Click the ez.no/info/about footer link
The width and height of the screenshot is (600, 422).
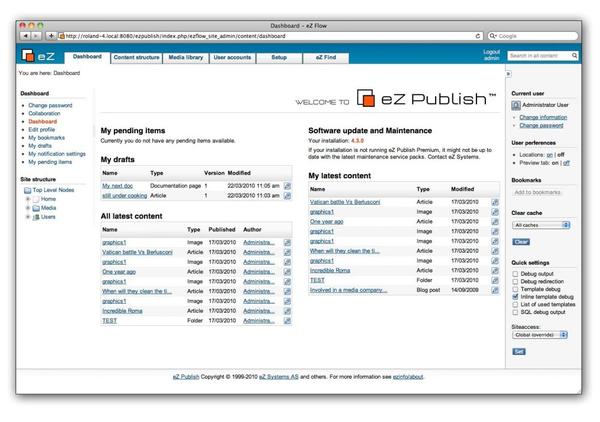coord(408,377)
